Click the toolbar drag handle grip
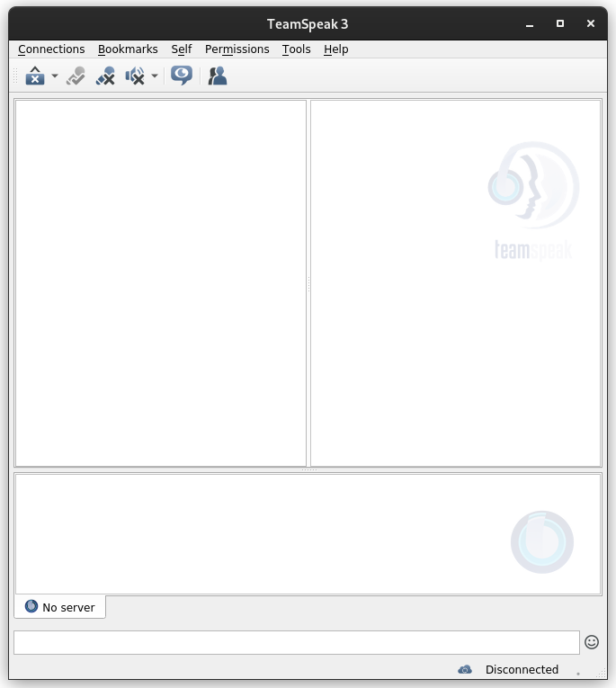 tap(15, 76)
